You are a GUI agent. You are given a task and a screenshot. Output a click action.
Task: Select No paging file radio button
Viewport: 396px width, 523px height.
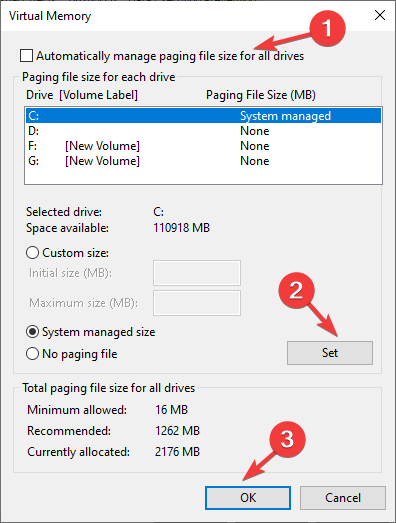(x=32, y=354)
